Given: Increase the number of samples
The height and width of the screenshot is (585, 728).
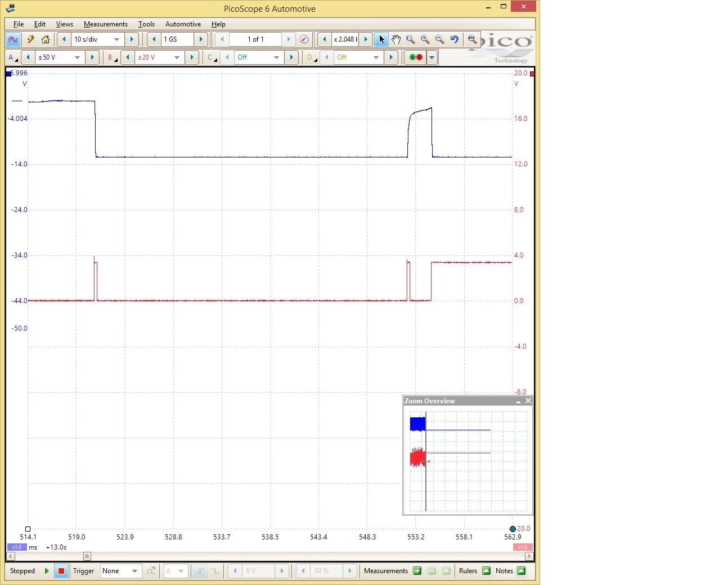Looking at the screenshot, I should tap(201, 39).
